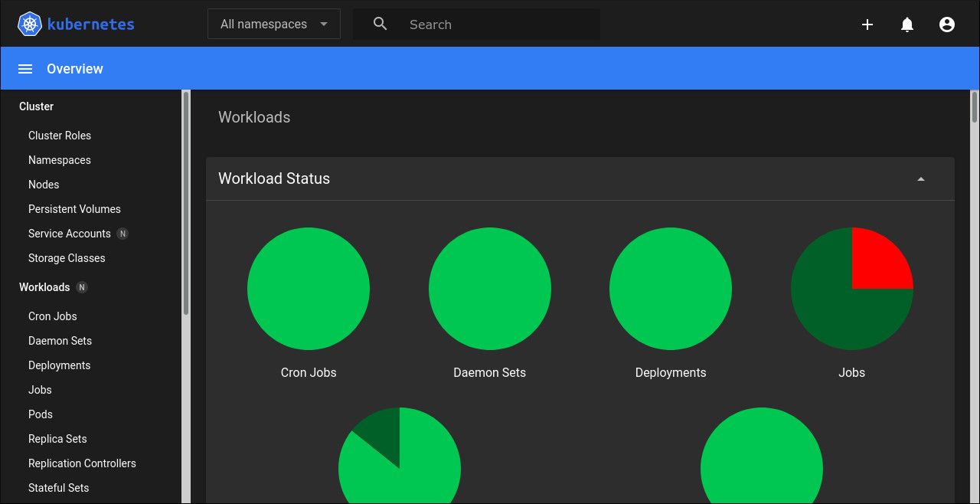
Task: Click the user profile avatar icon
Action: (946, 24)
